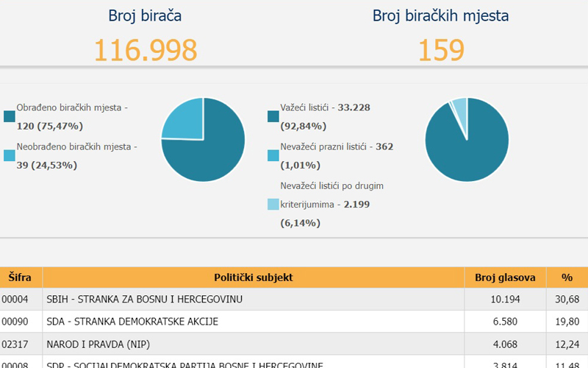Click the Važeći listići legend color swatch

click(273, 116)
